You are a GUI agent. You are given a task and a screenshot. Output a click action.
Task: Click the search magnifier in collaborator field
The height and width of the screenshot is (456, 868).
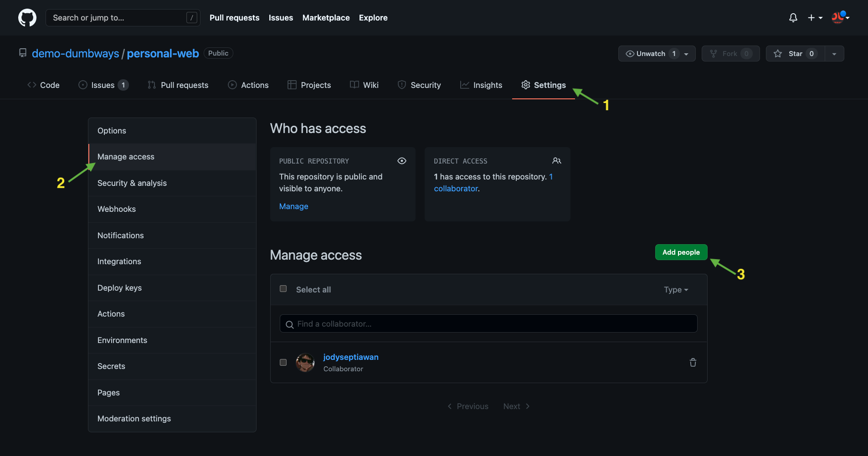(289, 324)
